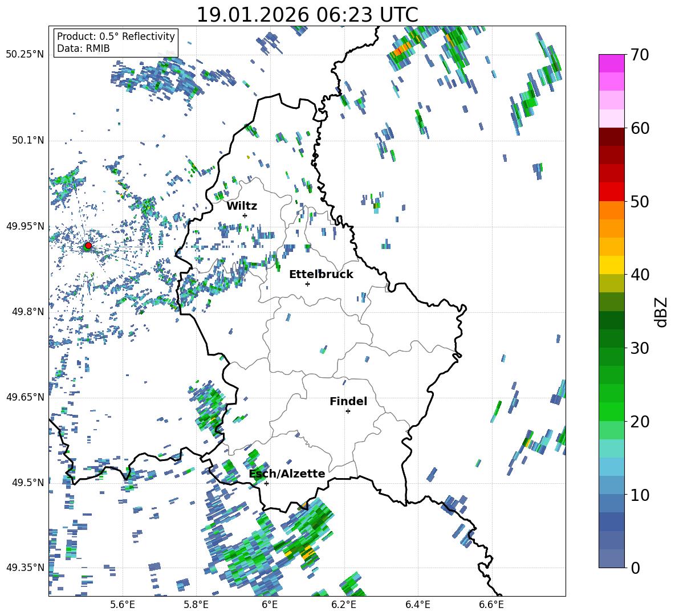This screenshot has width=675, height=616.
Task: Select the Wiltz city label
Action: tap(242, 206)
